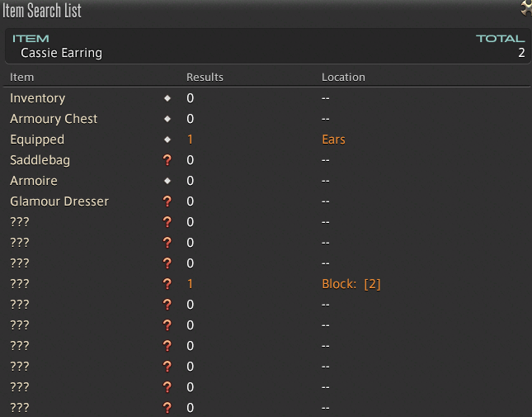
Task: Click the red question mark beside Saddlebag
Action: 167,160
